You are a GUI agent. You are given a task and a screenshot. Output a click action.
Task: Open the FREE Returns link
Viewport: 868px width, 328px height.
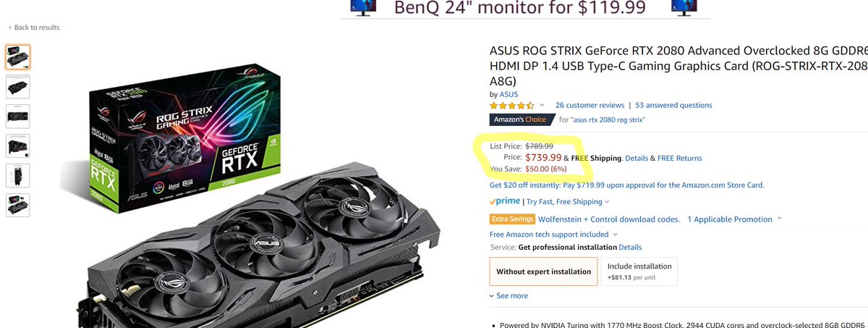(x=679, y=158)
